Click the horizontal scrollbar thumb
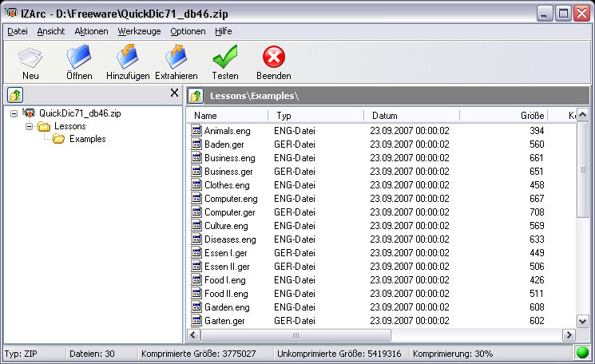Viewport: 595px width, 364px height. click(296, 334)
